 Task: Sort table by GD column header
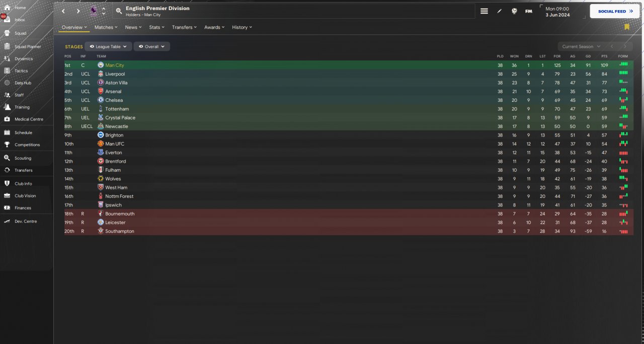pyautogui.click(x=588, y=56)
